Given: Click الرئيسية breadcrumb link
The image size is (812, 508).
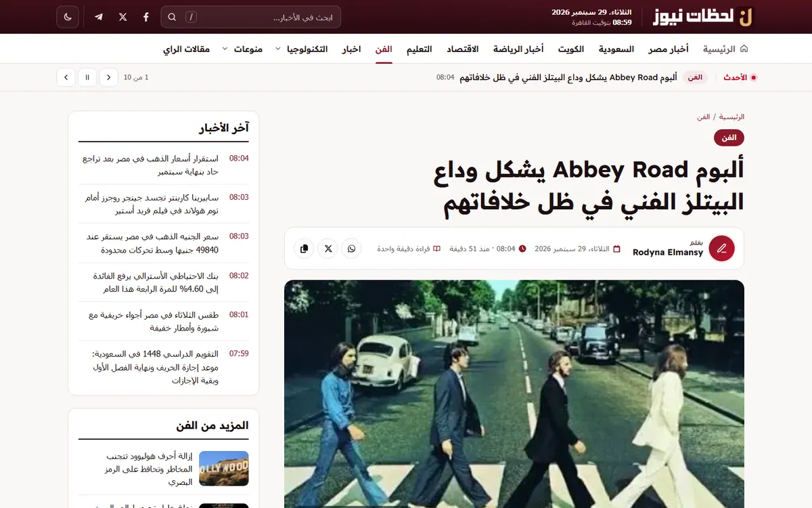Looking at the screenshot, I should click(x=731, y=117).
